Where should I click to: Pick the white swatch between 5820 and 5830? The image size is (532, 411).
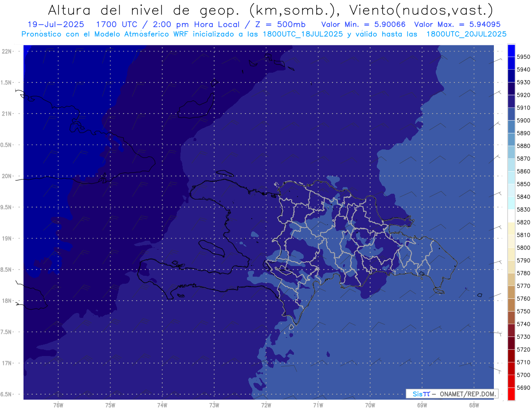click(511, 216)
